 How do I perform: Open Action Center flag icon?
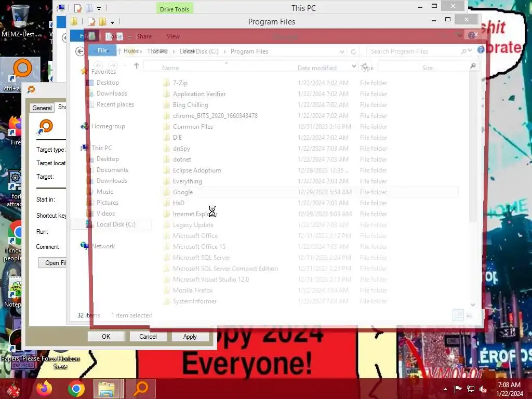(x=458, y=389)
